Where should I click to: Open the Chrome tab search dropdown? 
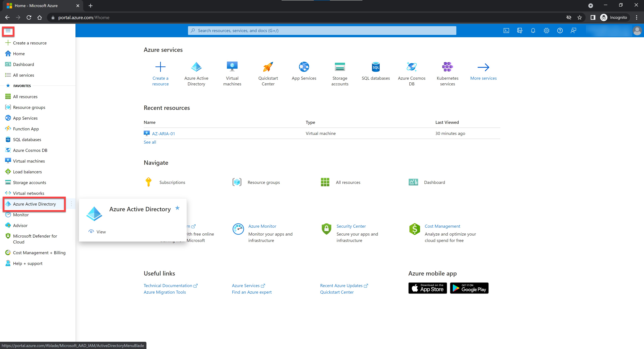[591, 6]
